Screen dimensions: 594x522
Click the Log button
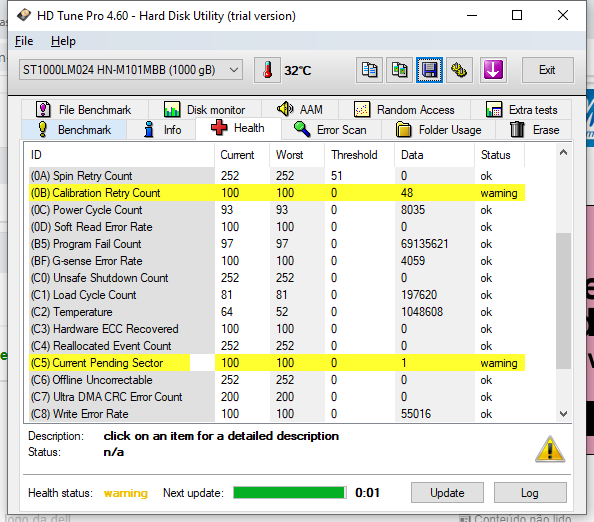[x=530, y=493]
